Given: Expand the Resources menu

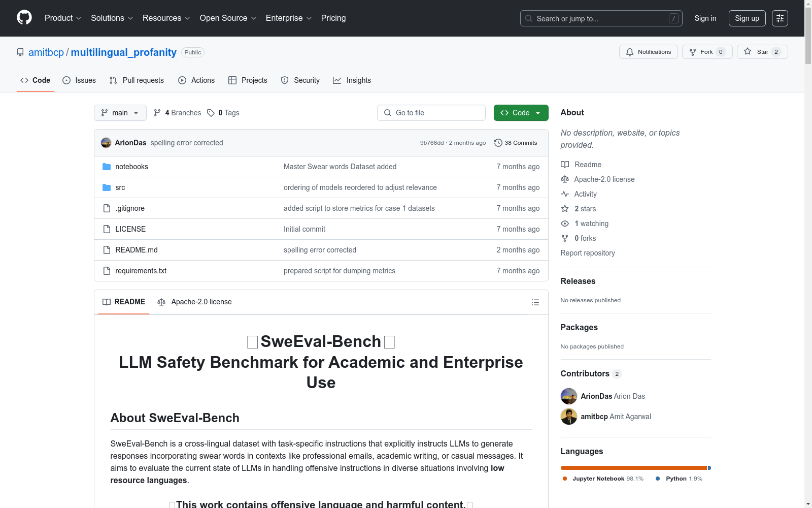Looking at the screenshot, I should (166, 18).
